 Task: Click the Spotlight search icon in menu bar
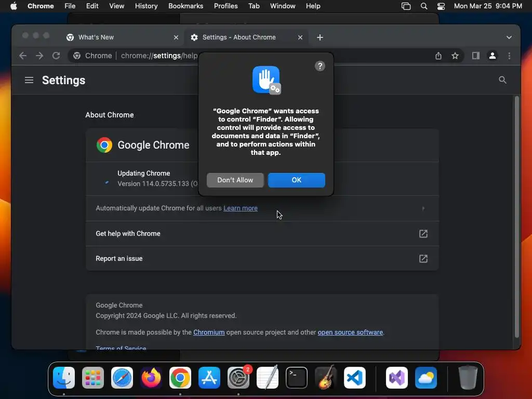pos(424,6)
